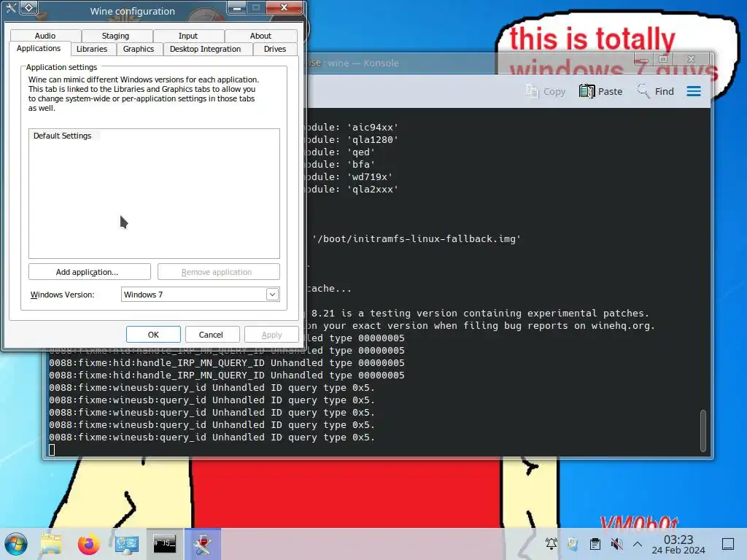Click the Konsole window close button
This screenshot has width=747, height=560.
coord(692,59)
